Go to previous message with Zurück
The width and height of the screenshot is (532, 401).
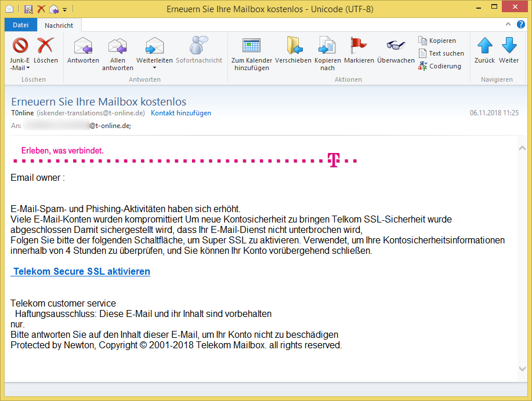click(x=484, y=50)
